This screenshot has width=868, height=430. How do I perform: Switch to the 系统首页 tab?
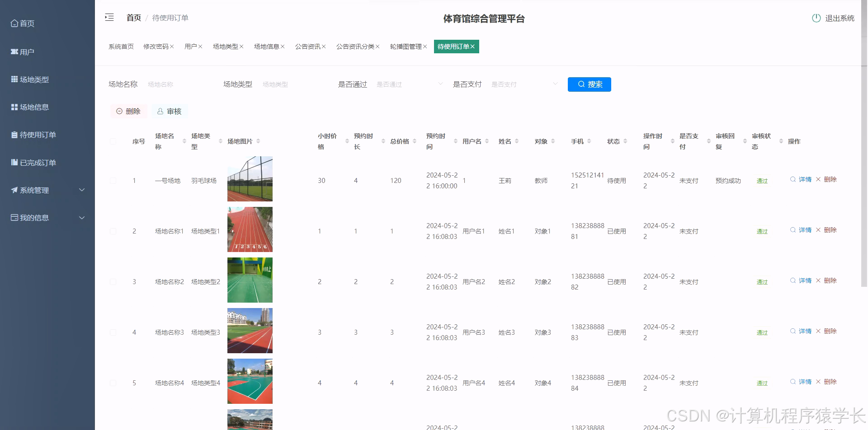121,47
